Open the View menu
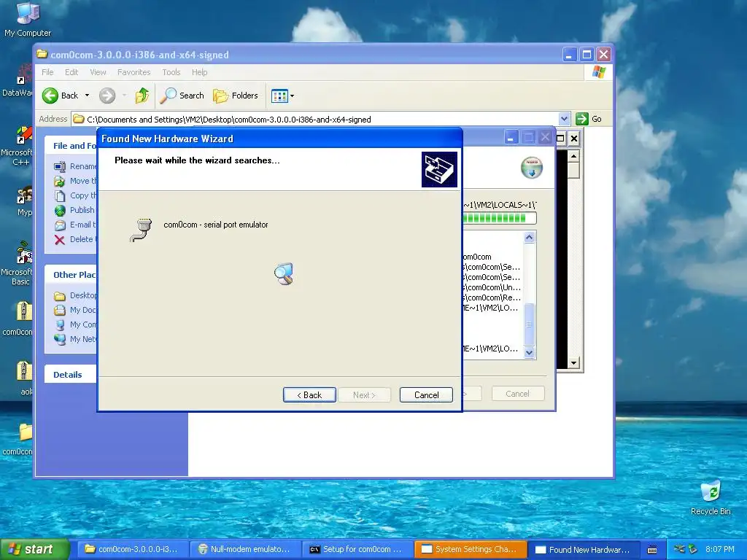 pos(98,72)
